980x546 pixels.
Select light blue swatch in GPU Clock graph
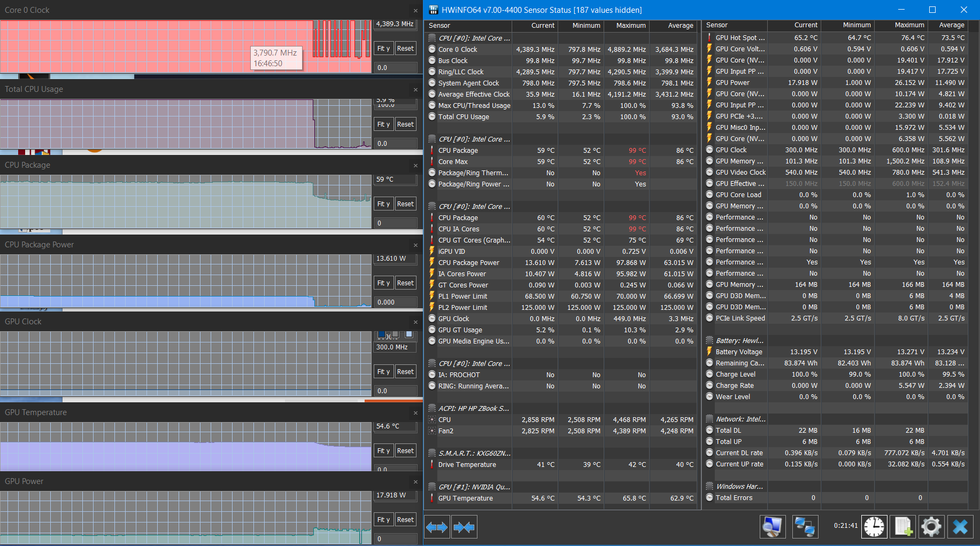tap(409, 334)
